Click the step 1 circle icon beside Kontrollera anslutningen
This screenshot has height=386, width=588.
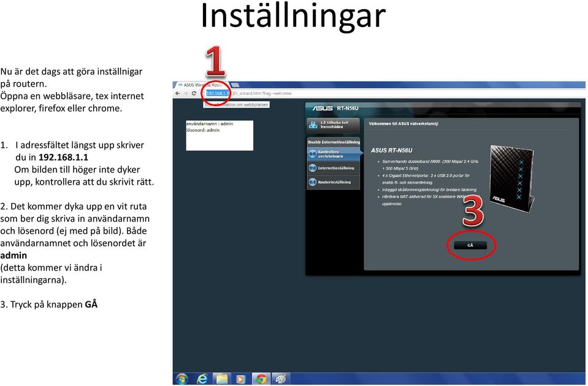[312, 153]
